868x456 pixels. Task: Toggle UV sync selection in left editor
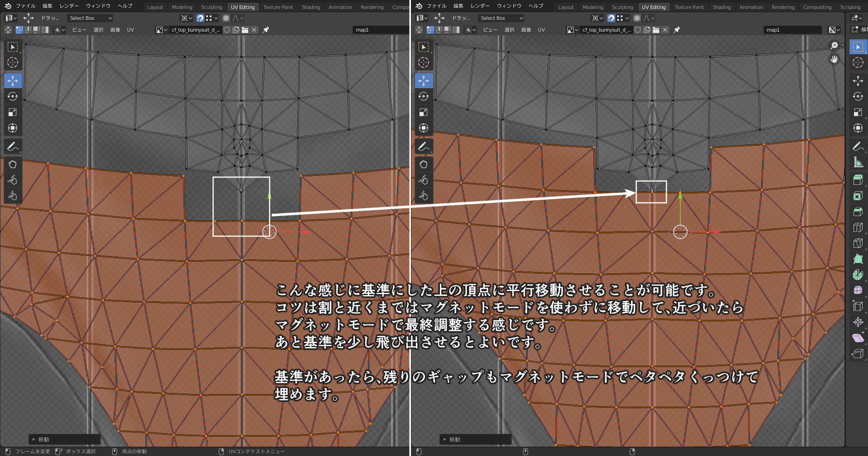8,30
